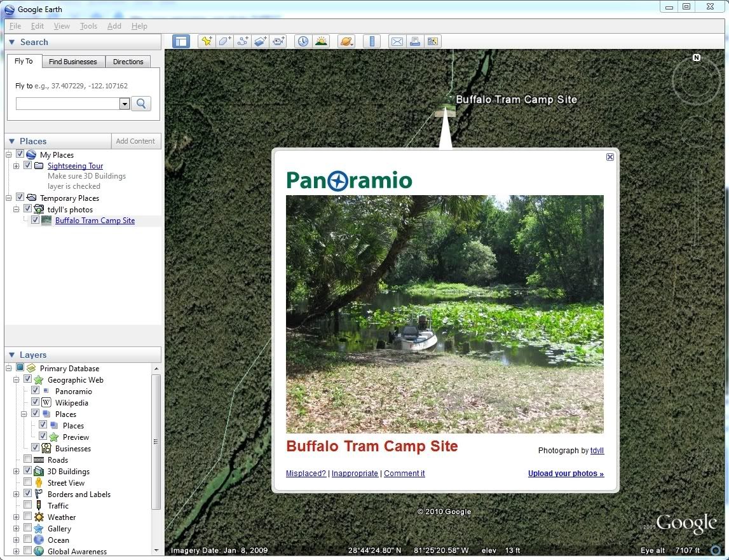729x560 pixels.
Task: Close the Panoramio photo balloon
Action: (610, 157)
